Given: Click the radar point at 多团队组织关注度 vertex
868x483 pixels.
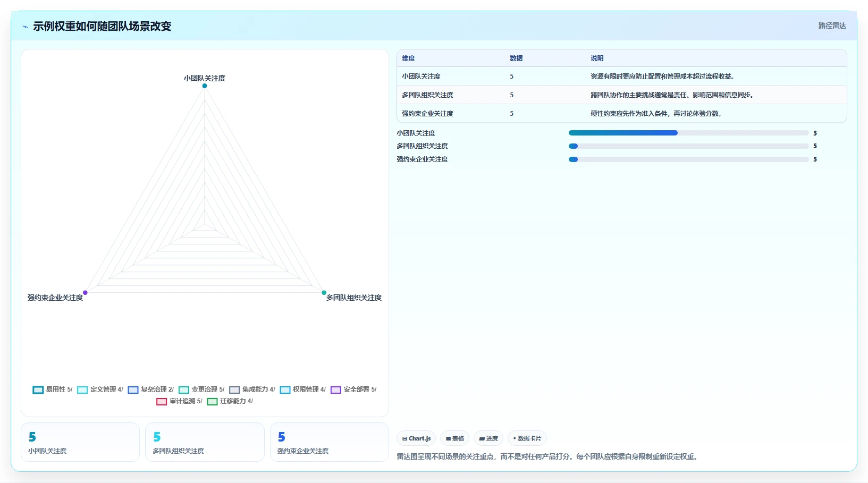Looking at the screenshot, I should pos(324,293).
